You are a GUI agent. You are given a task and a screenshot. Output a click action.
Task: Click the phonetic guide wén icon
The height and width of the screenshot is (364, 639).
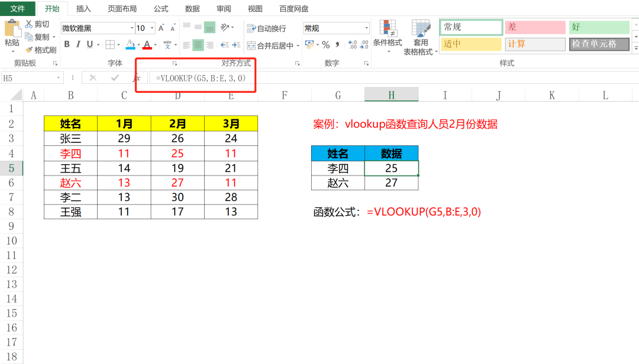click(x=167, y=44)
